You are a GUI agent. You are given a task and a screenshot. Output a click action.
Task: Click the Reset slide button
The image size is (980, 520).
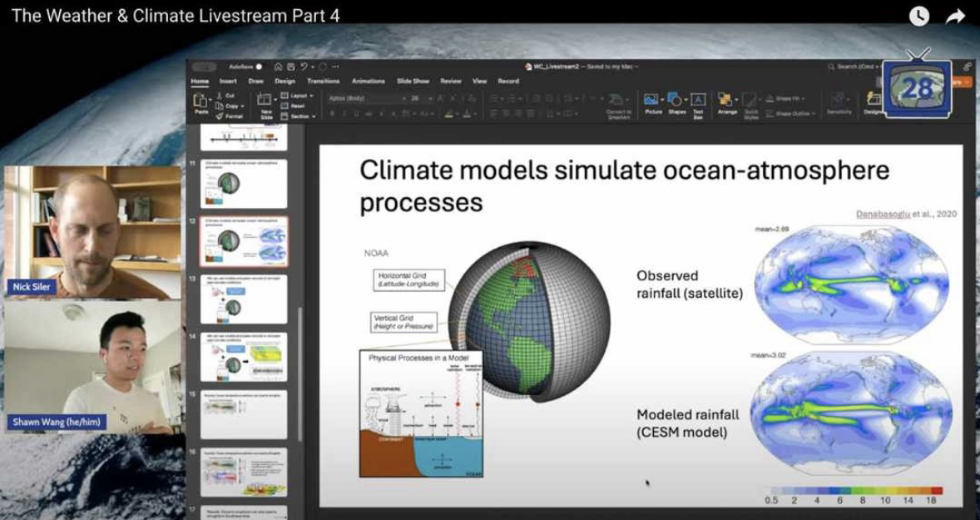(297, 106)
